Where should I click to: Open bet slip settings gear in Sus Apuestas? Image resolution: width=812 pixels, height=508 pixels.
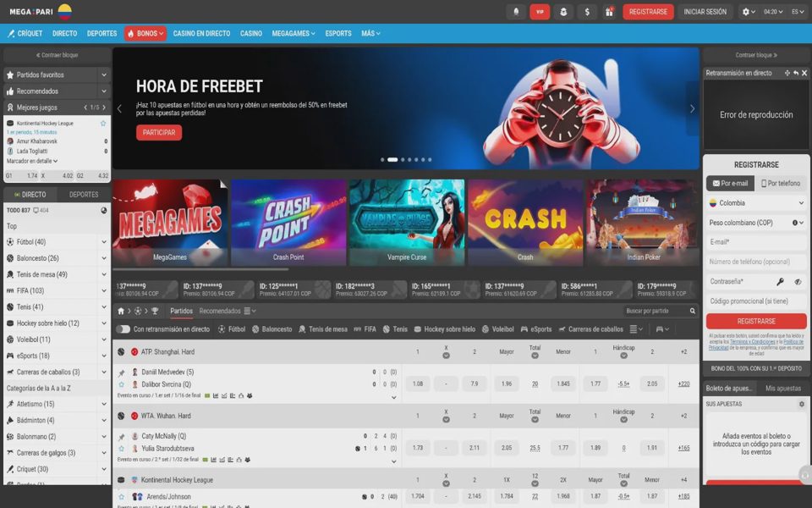click(802, 404)
